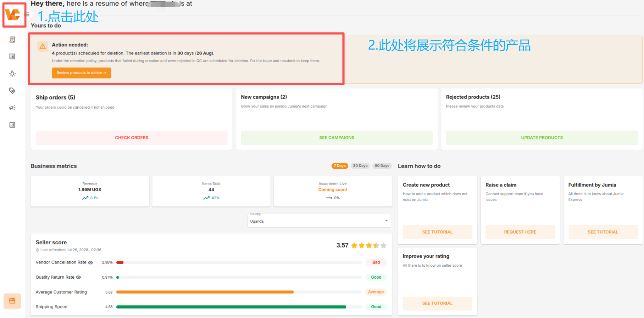Open the orders receipt sidebar icon
Image resolution: width=644 pixels, height=318 pixels.
[x=12, y=39]
